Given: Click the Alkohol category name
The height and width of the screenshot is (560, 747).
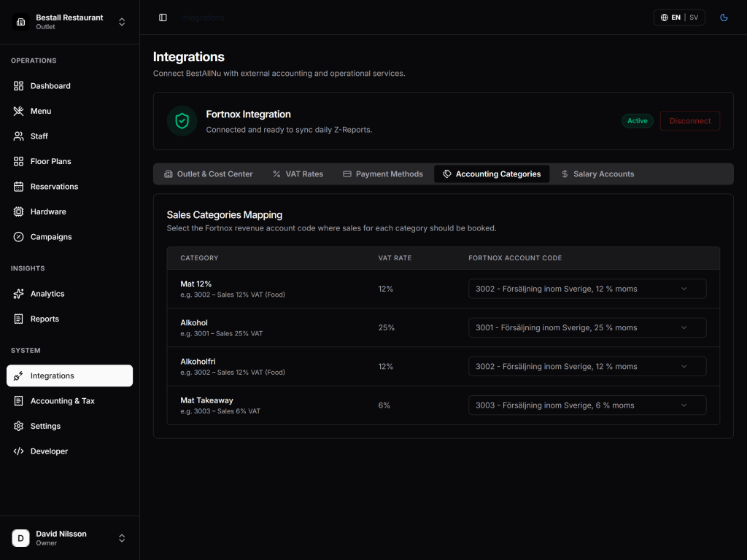Looking at the screenshot, I should (194, 323).
